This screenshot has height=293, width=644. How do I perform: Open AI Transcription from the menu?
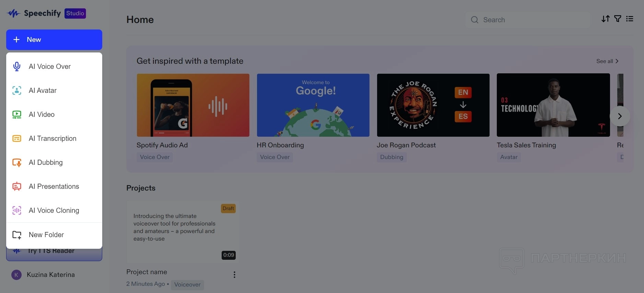coord(54,138)
